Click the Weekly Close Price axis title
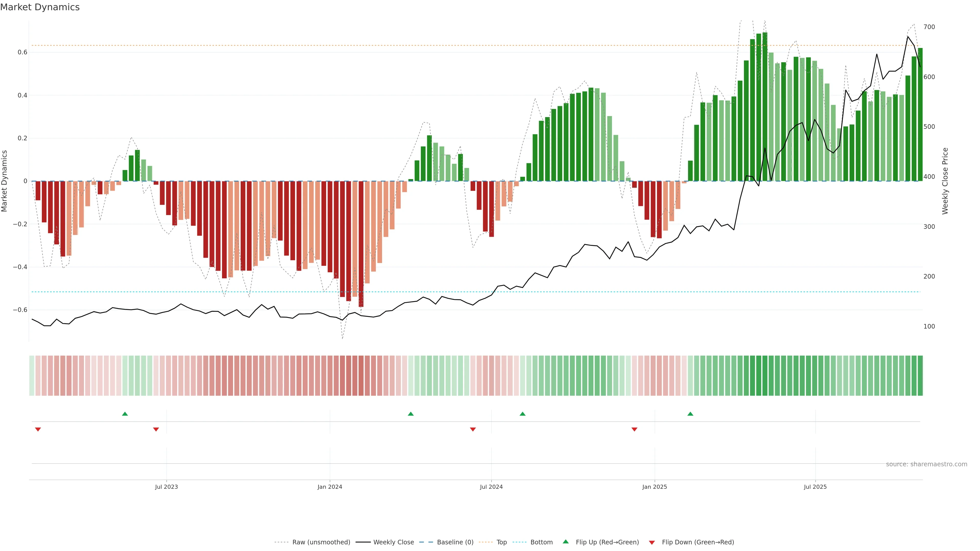Image resolution: width=980 pixels, height=551 pixels. coord(945,181)
